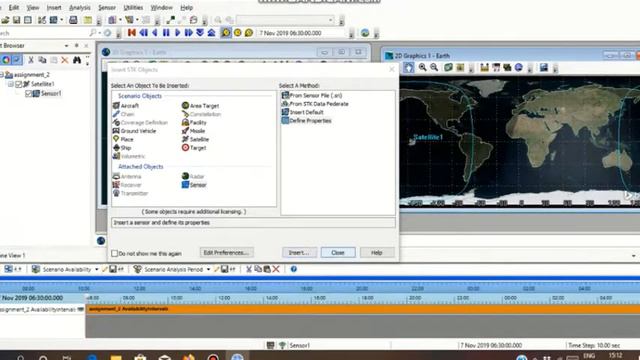This screenshot has width=640, height=360.
Task: Click the Reset animation button
Action: tap(132, 33)
